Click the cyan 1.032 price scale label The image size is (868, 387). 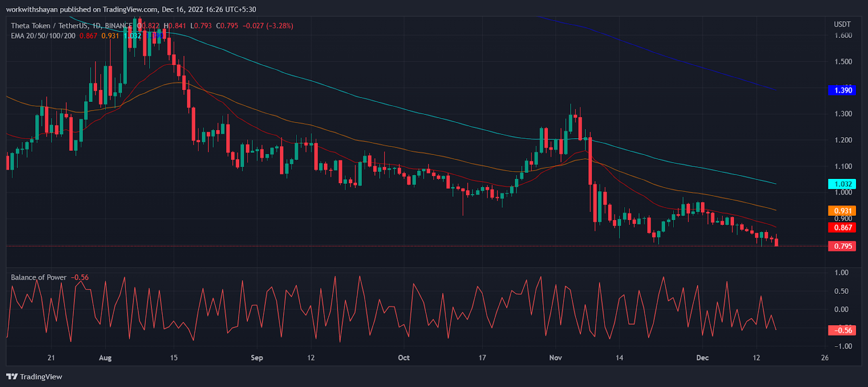(x=843, y=184)
